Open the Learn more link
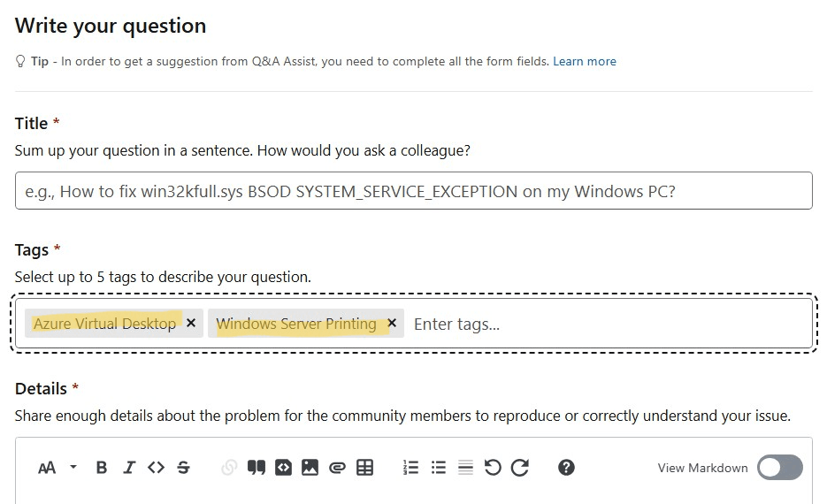827x504 pixels. [x=585, y=61]
